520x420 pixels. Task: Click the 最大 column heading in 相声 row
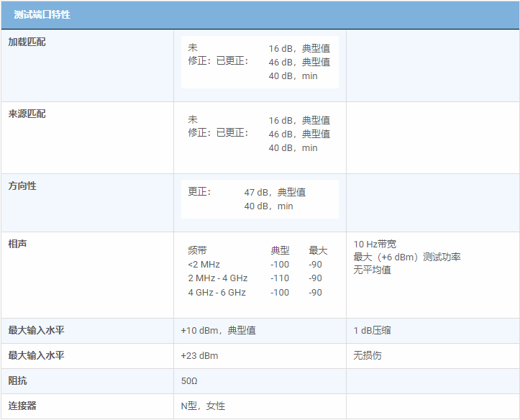318,250
